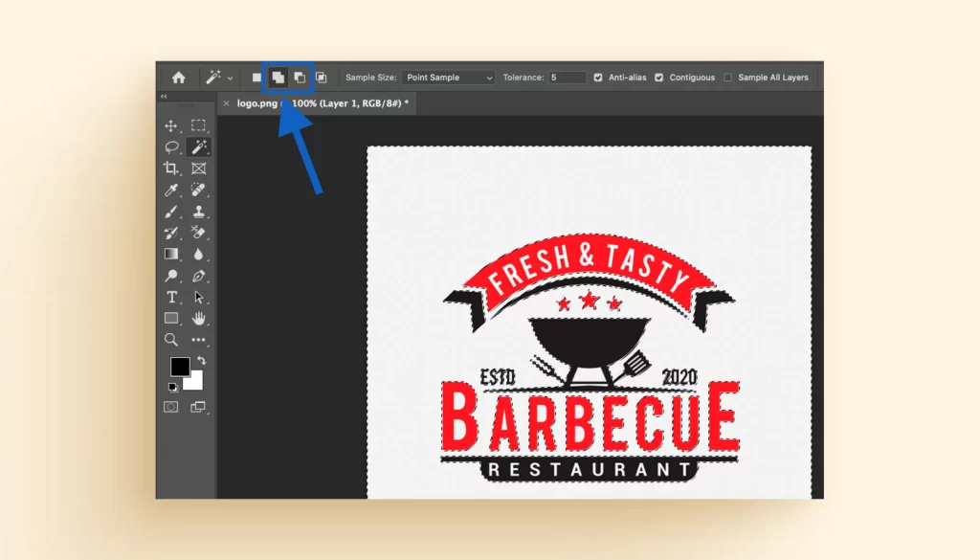Viewport: 980px width, 560px height.
Task: Select the Eyedropper tool
Action: click(171, 190)
